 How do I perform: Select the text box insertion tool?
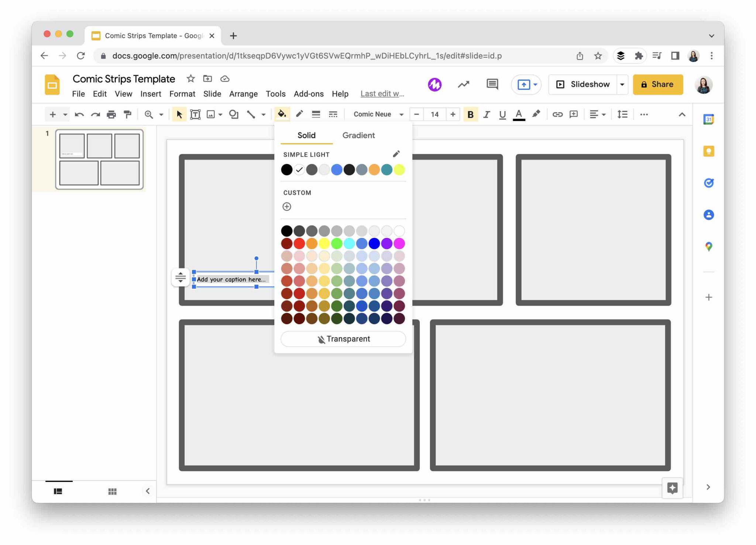click(x=195, y=114)
